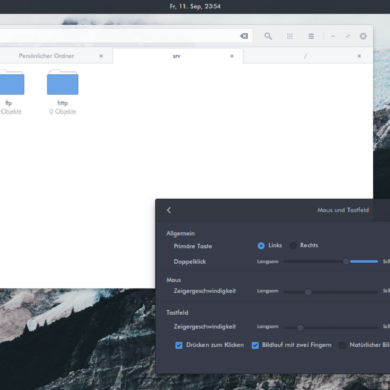
Task: Close the srv tab
Action: click(232, 56)
